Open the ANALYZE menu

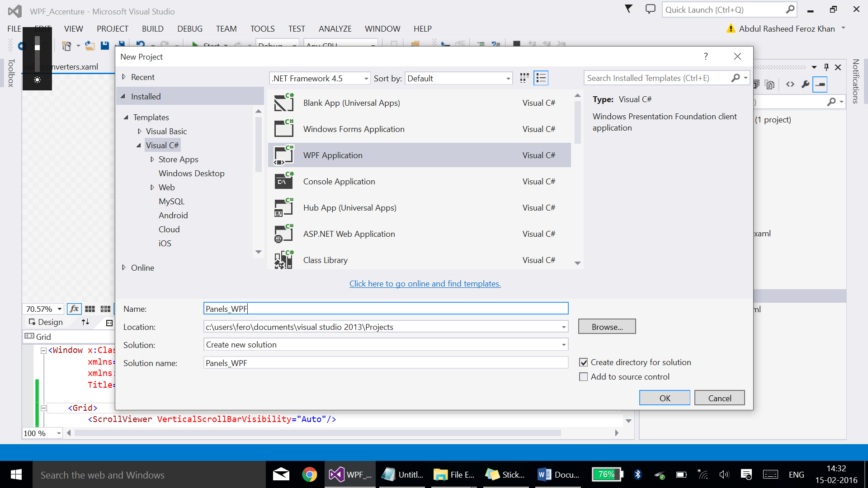(x=335, y=29)
